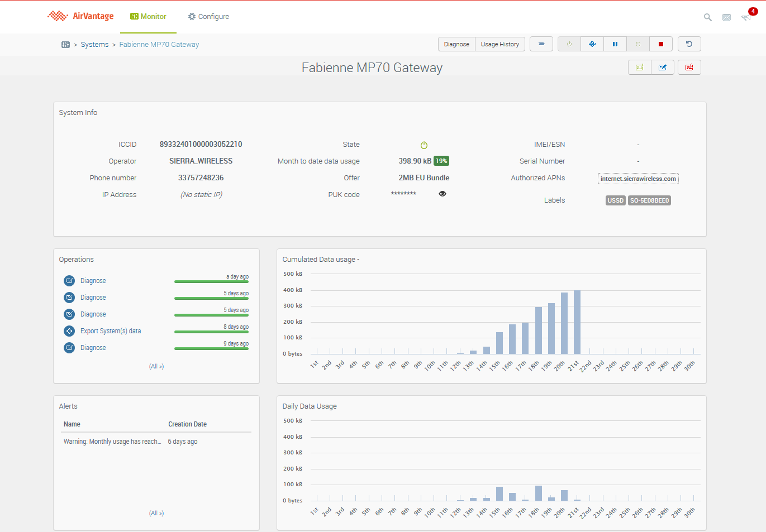Open the Monitor tab
This screenshot has width=766, height=532.
149,17
